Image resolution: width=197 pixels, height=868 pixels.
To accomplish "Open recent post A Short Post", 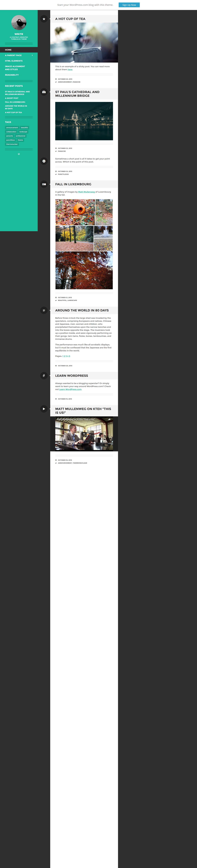I will point(12,98).
